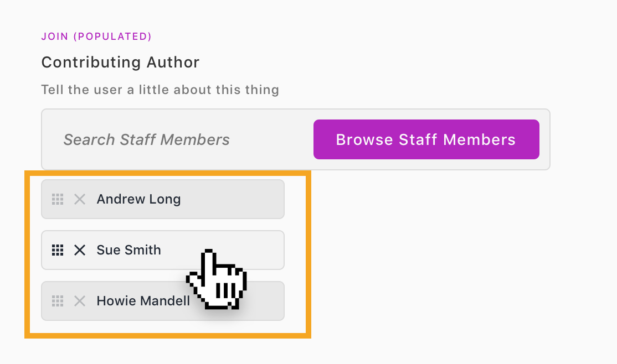Click the JOIN (POPULATED) label

pos(96,36)
